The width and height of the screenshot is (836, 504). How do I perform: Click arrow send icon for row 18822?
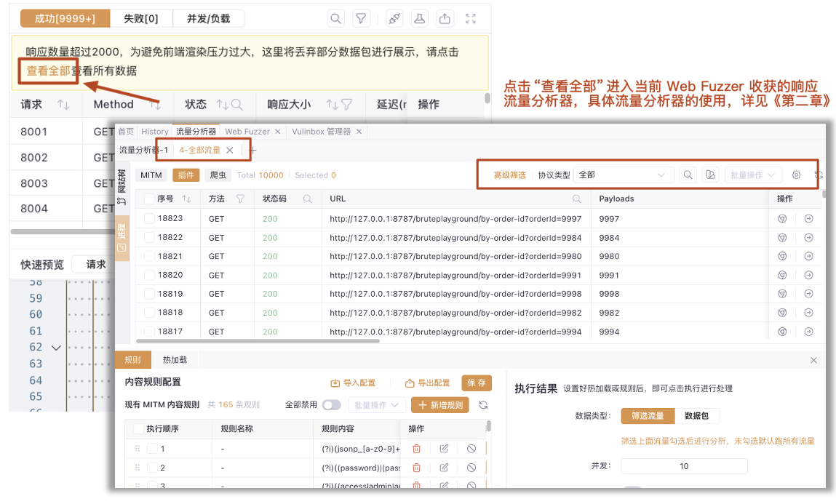point(808,238)
